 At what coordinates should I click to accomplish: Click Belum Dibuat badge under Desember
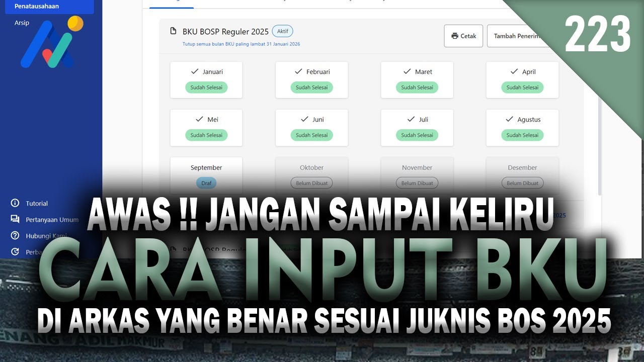(522, 183)
